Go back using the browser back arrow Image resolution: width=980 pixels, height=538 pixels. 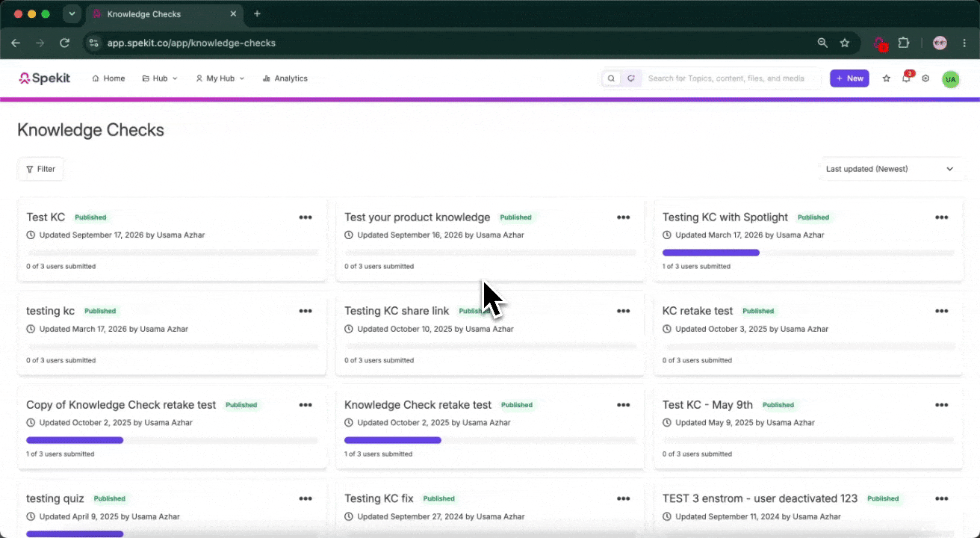tap(16, 43)
